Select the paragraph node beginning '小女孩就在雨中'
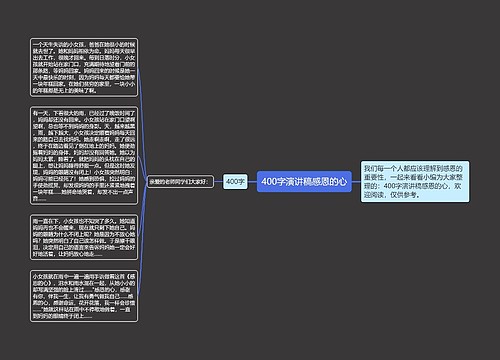Image resolution: width=500 pixels, height=360 pixels. [84, 296]
